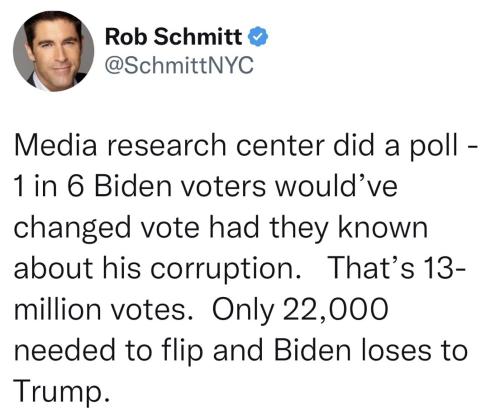Click the word 'and' in second-last line
Image resolution: width=500 pixels, height=420 pixels.
coord(238,350)
